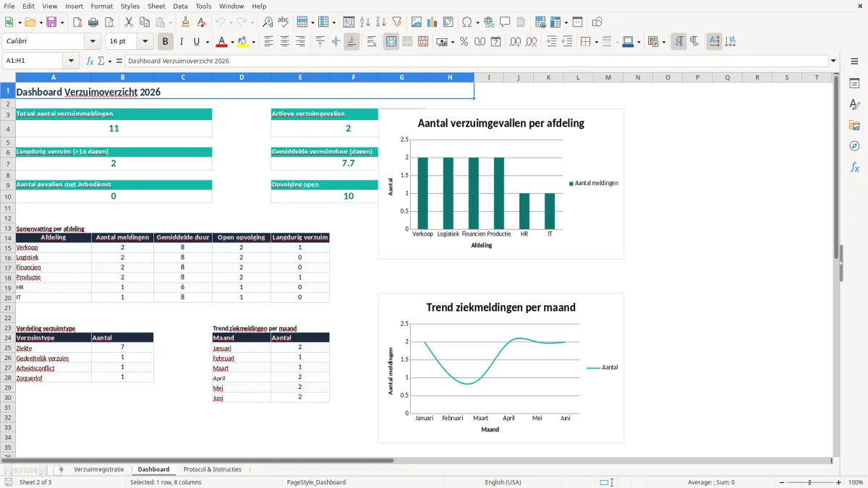Screen dimensions: 868x488
Task: Open background color dropdown arrow
Action: tap(252, 42)
